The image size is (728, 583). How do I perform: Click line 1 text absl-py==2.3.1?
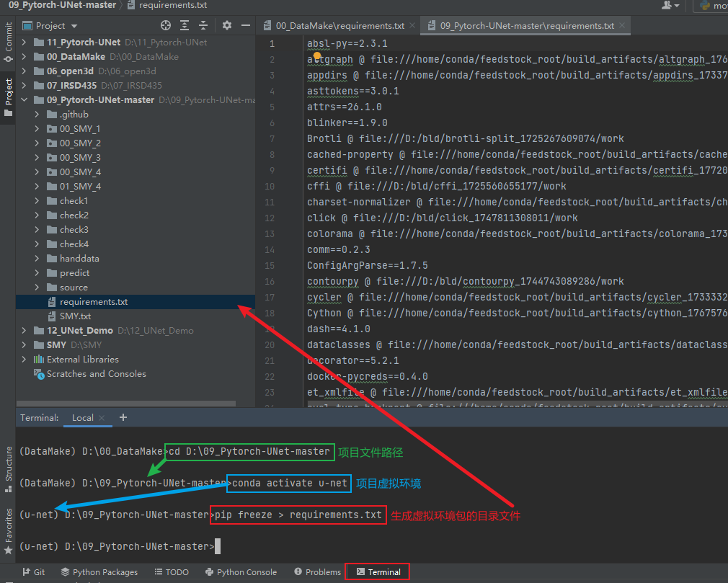(347, 44)
